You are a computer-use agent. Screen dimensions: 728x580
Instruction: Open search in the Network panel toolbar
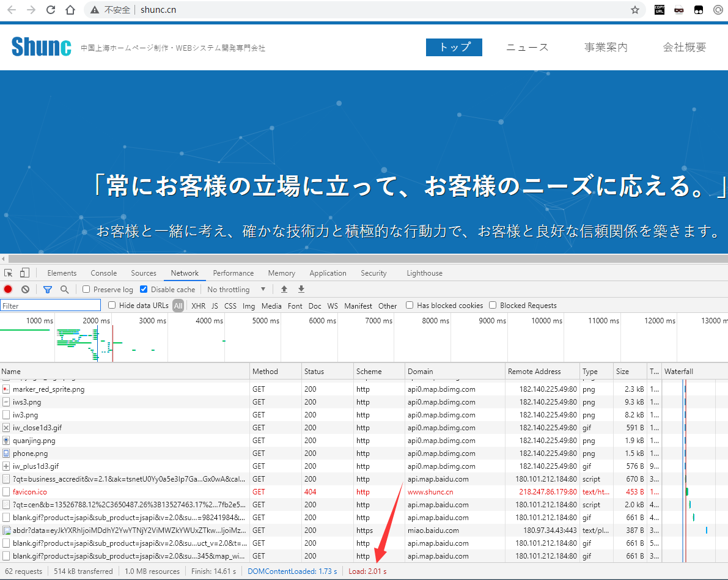[64, 289]
